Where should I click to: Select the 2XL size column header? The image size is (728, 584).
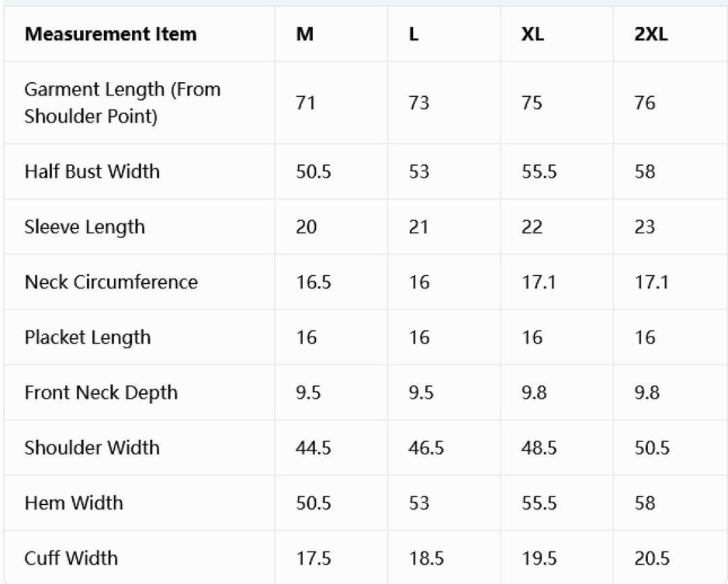pyautogui.click(x=651, y=34)
